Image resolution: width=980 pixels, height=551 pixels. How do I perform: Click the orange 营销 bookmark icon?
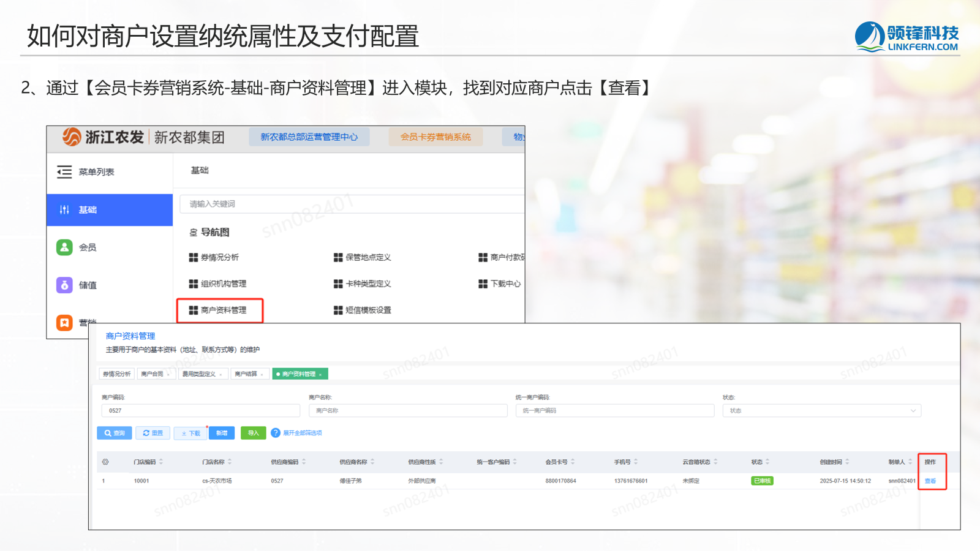(x=64, y=323)
